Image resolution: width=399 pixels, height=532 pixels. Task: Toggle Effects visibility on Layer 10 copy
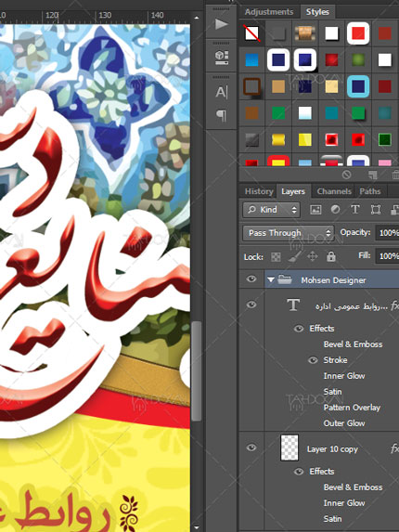(299, 472)
